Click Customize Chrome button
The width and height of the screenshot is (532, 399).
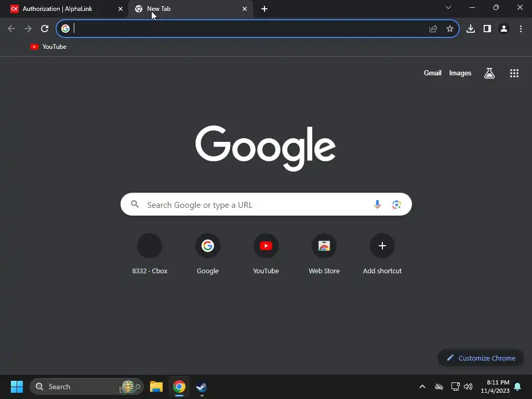click(x=481, y=358)
